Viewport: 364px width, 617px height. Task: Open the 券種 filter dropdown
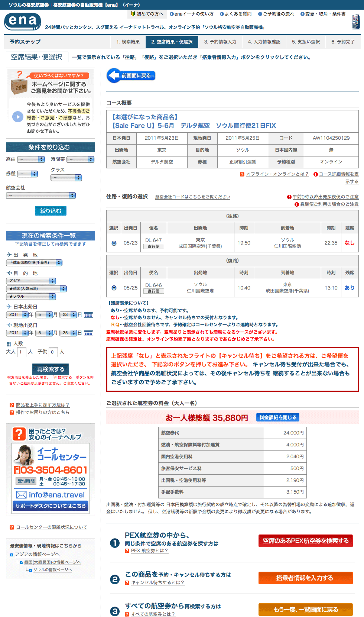click(x=27, y=174)
